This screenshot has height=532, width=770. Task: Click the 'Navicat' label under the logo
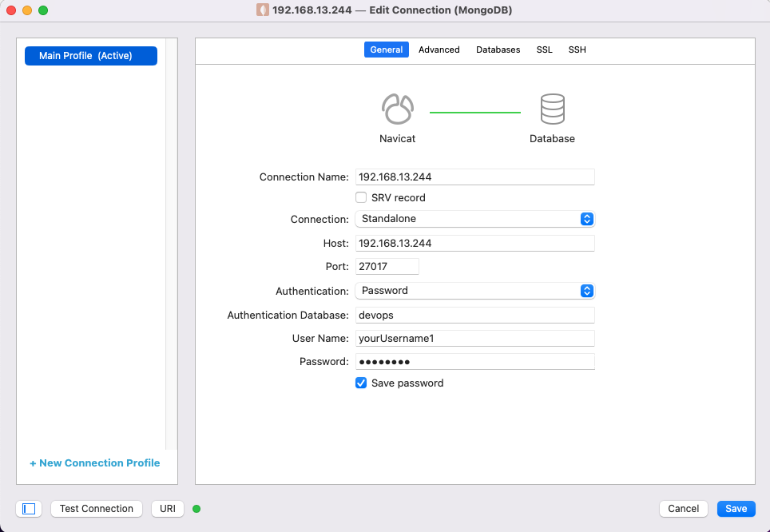click(397, 139)
